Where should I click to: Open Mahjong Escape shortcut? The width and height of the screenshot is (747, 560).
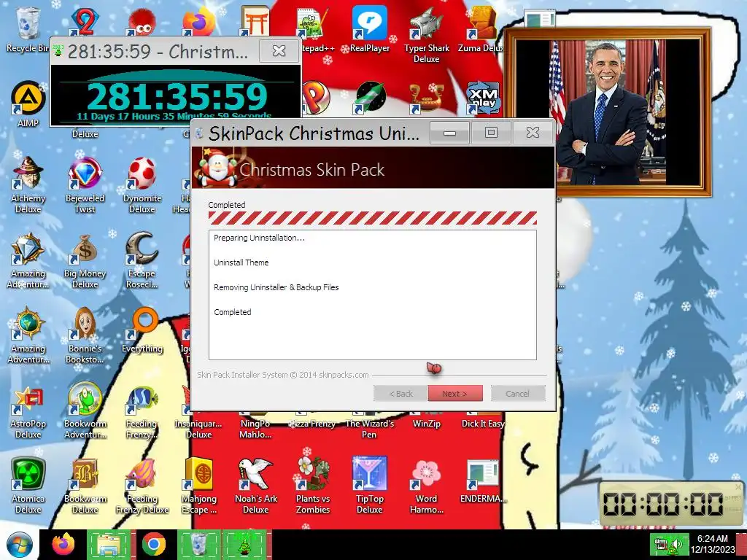tap(199, 486)
